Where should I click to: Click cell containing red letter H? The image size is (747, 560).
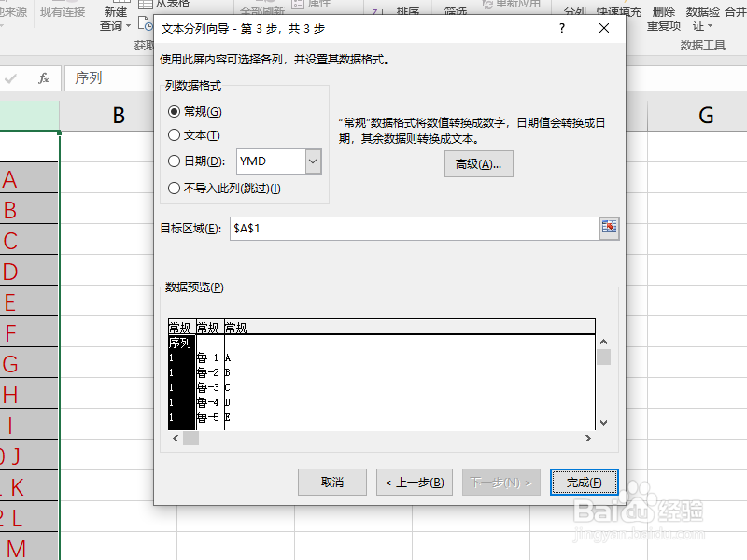(x=29, y=393)
